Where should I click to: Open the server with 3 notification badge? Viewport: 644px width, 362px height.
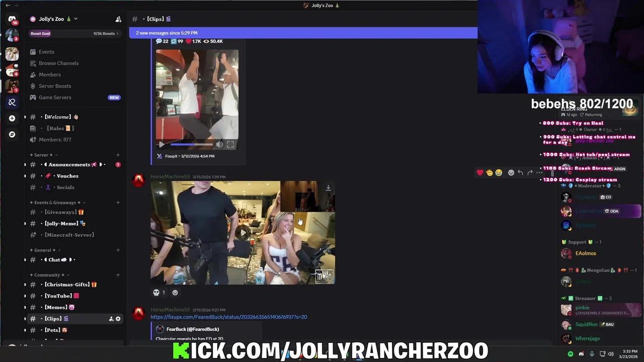[x=12, y=36]
